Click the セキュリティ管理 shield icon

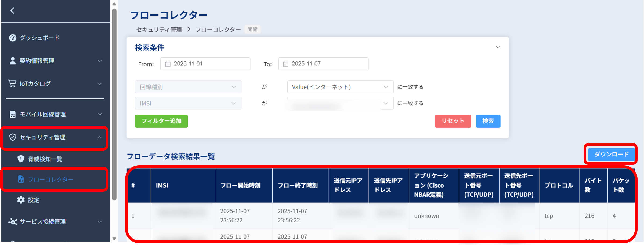coord(12,137)
